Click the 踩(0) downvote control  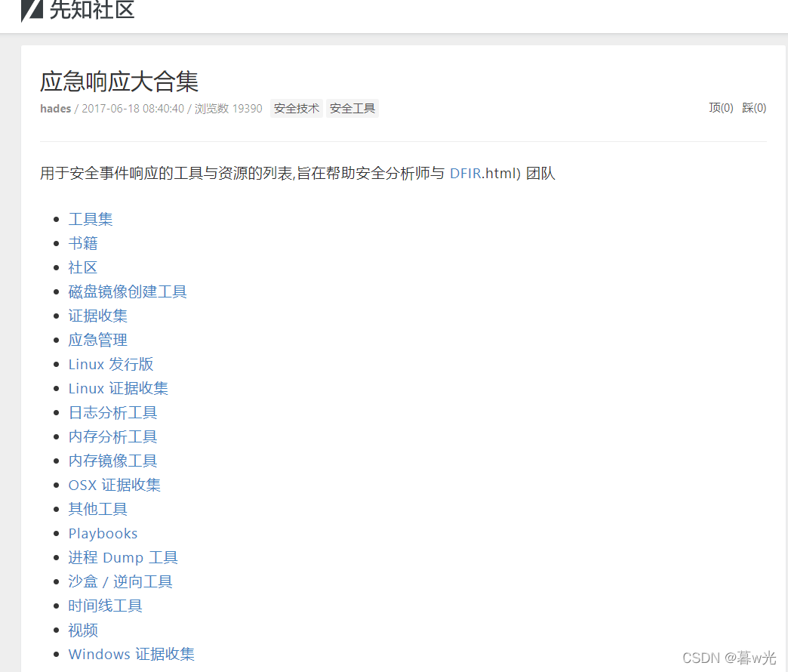click(x=753, y=108)
